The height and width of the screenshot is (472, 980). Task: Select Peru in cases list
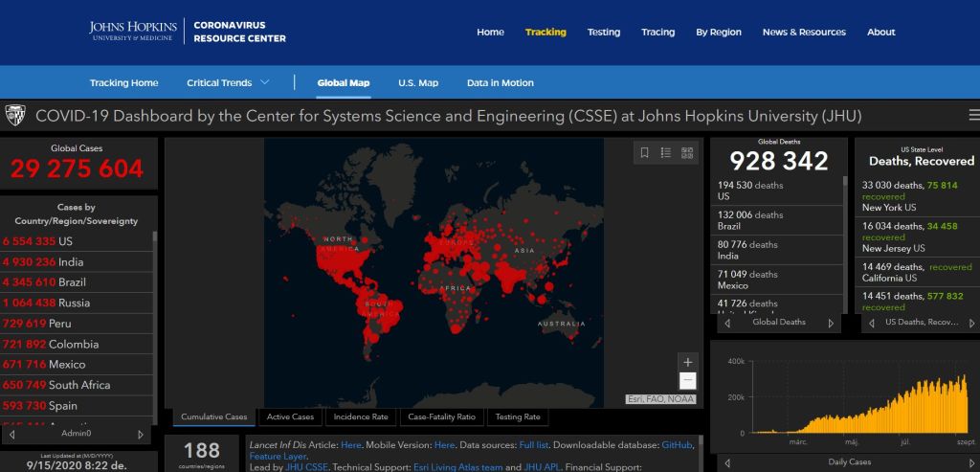(77, 324)
